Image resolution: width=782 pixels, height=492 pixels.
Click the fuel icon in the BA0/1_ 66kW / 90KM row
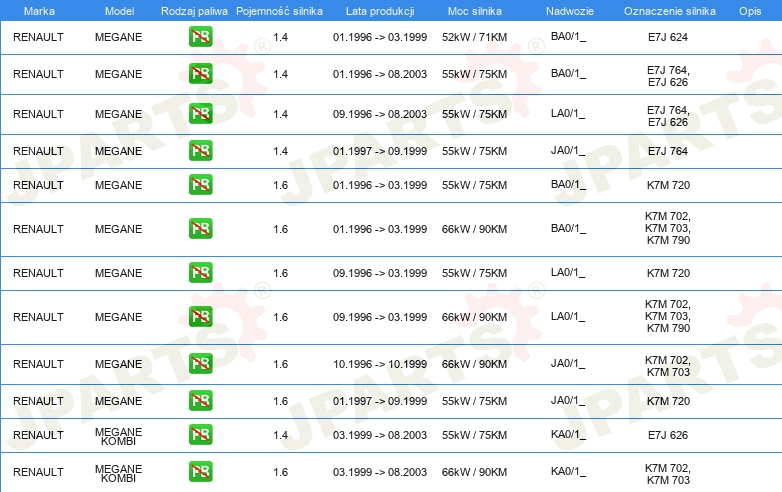click(x=200, y=228)
